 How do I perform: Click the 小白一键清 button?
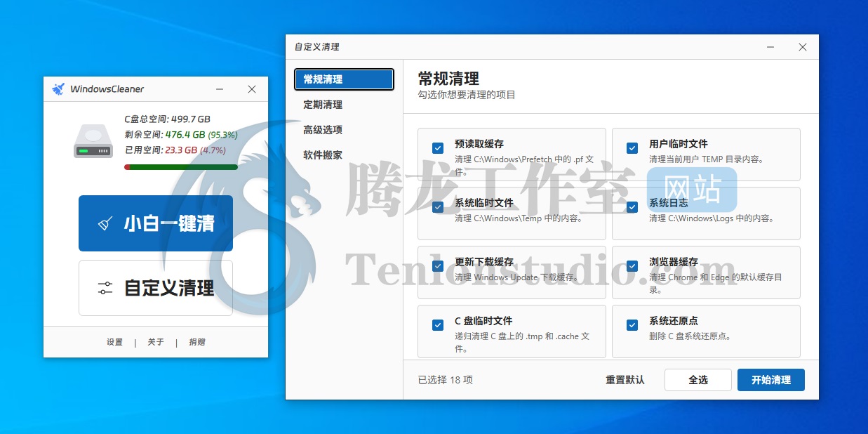[156, 223]
